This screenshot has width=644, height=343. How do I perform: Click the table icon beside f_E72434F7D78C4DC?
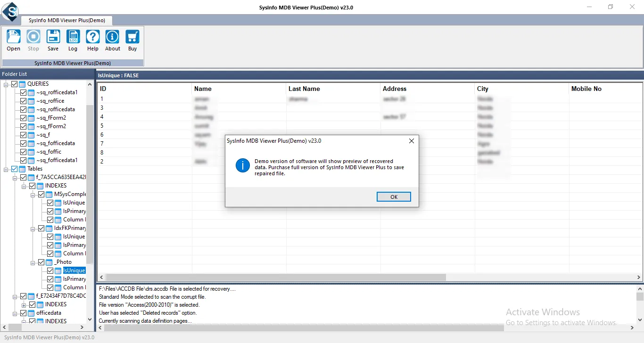pyautogui.click(x=31, y=296)
